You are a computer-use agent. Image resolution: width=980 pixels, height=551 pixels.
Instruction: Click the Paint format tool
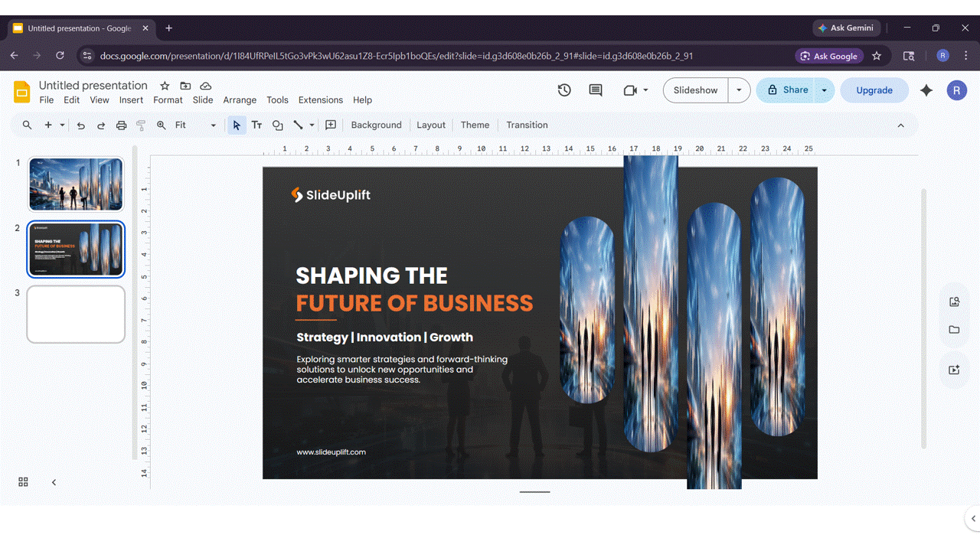point(141,125)
